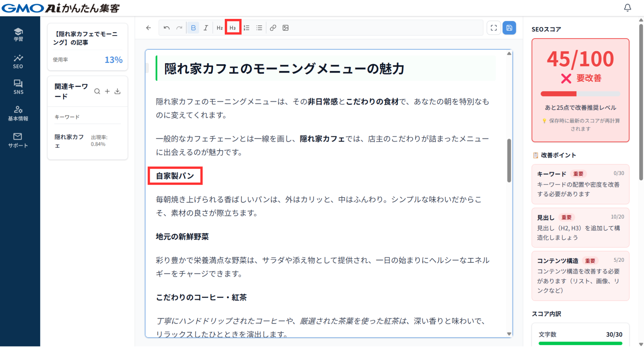This screenshot has height=347, width=644.
Task: Insert a bulleted list
Action: click(259, 28)
